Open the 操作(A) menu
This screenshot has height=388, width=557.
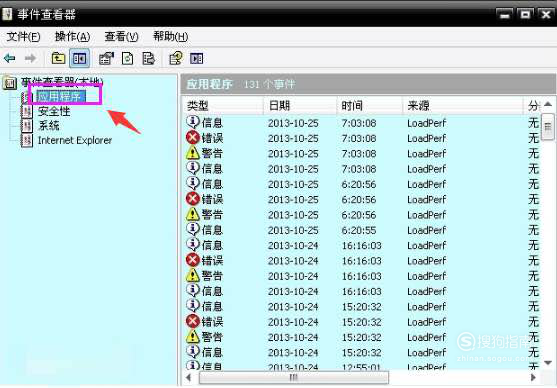[x=72, y=37]
